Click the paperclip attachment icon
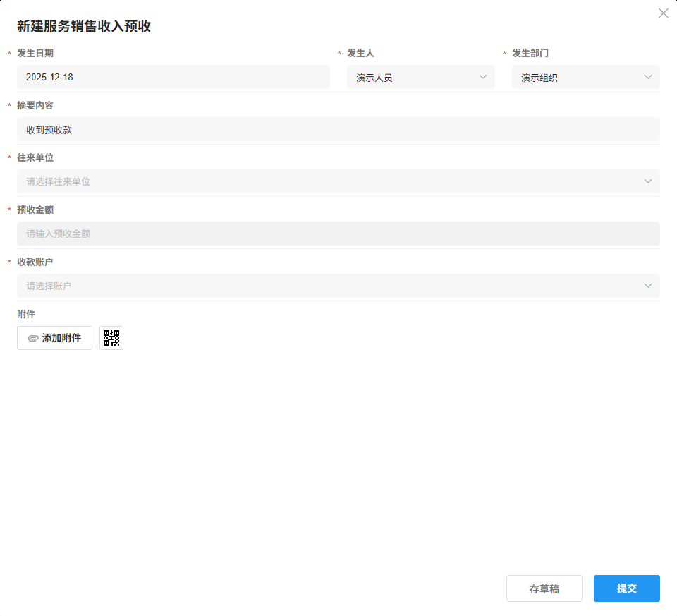This screenshot has width=677, height=616. click(x=32, y=337)
